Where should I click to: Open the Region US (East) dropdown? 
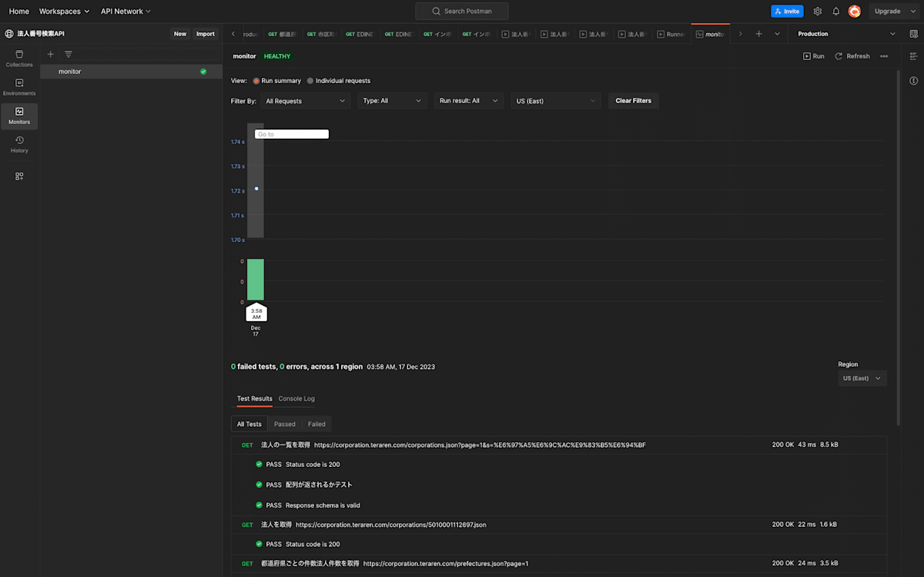click(x=862, y=378)
